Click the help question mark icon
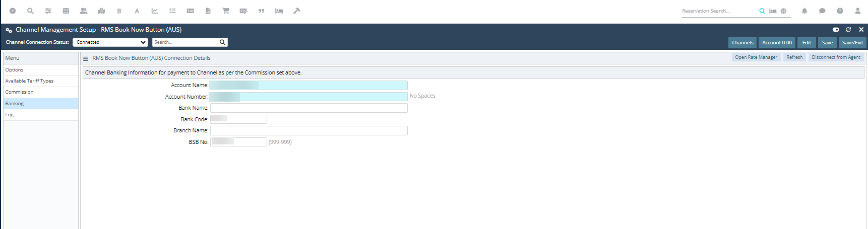 [840, 11]
